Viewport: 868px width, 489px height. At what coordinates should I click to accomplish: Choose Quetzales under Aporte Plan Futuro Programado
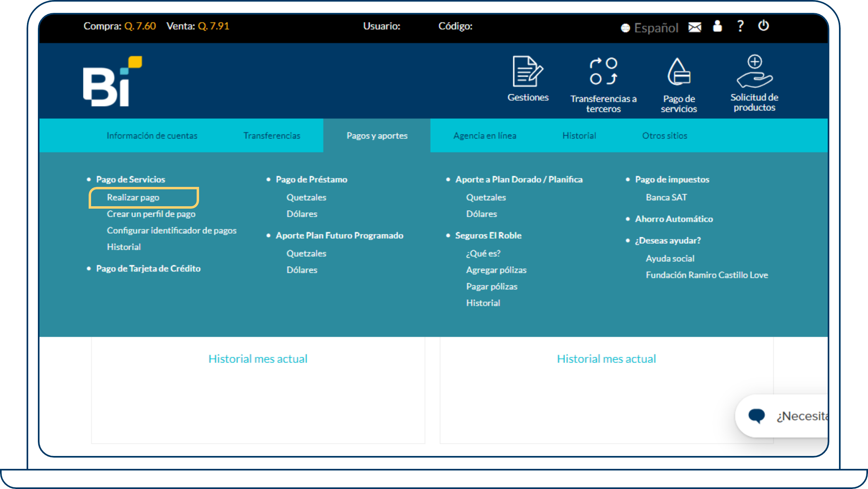click(x=306, y=253)
